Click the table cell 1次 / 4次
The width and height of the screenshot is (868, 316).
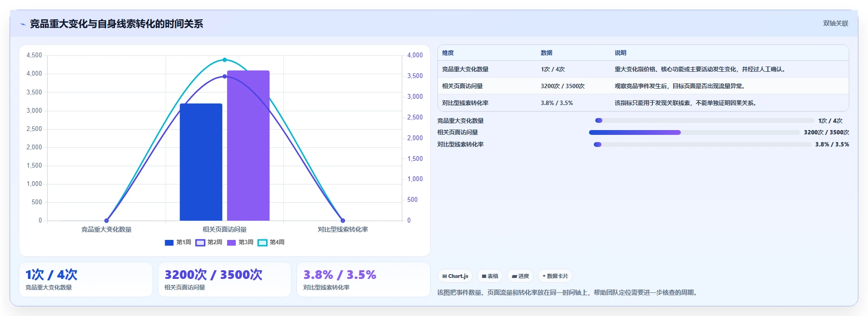point(553,69)
